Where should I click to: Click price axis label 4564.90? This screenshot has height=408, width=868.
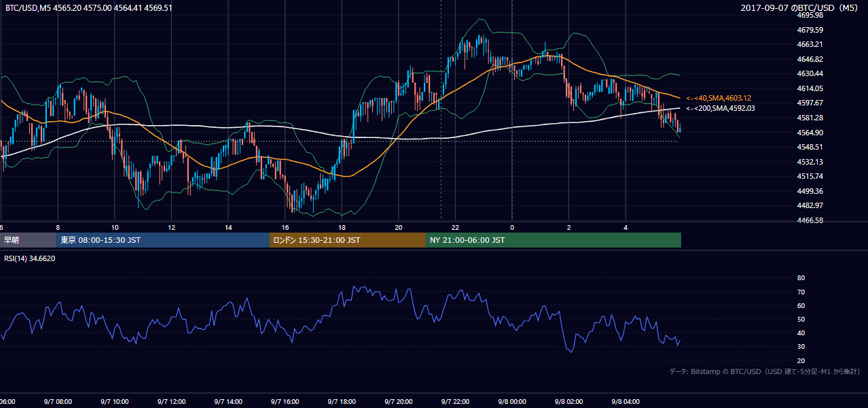pos(810,133)
